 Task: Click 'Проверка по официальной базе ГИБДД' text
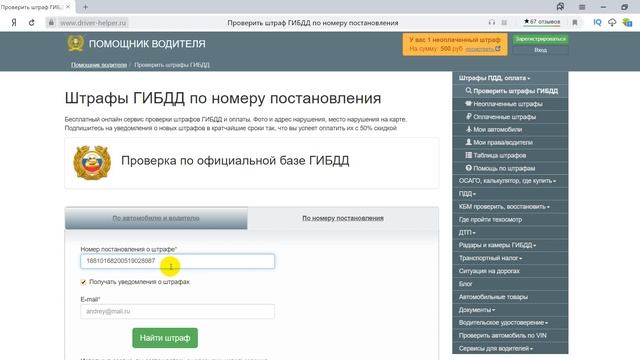(235, 160)
